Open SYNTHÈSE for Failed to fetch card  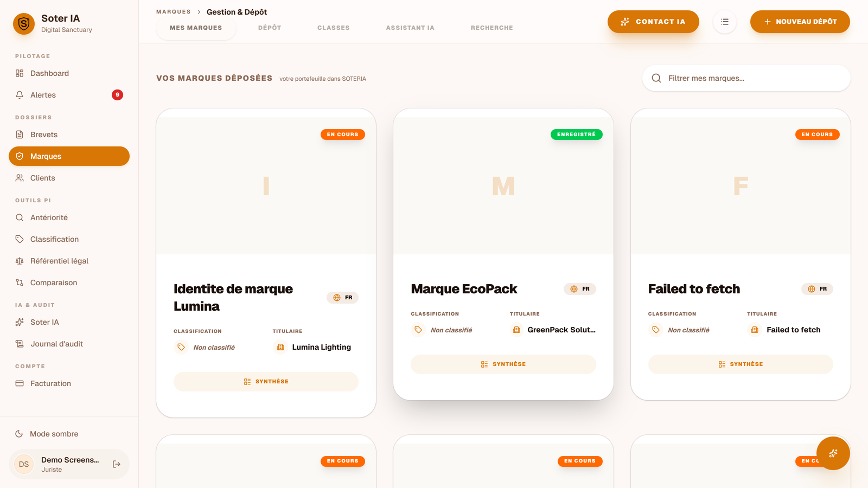741,364
